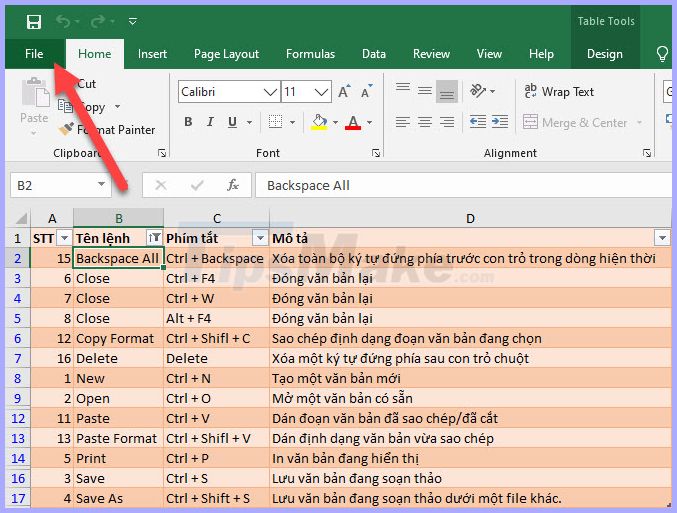Click the cell Ctrl + Shift + S
Screen dimensions: 677x513
point(216,498)
